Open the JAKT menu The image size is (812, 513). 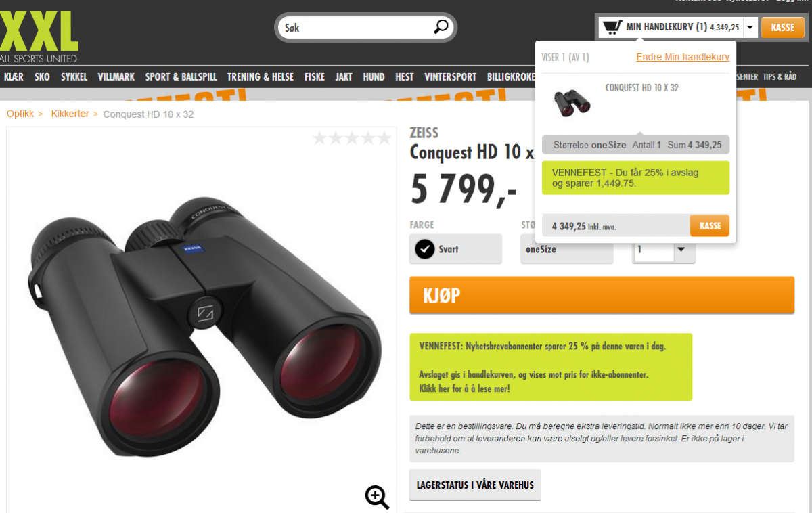344,77
